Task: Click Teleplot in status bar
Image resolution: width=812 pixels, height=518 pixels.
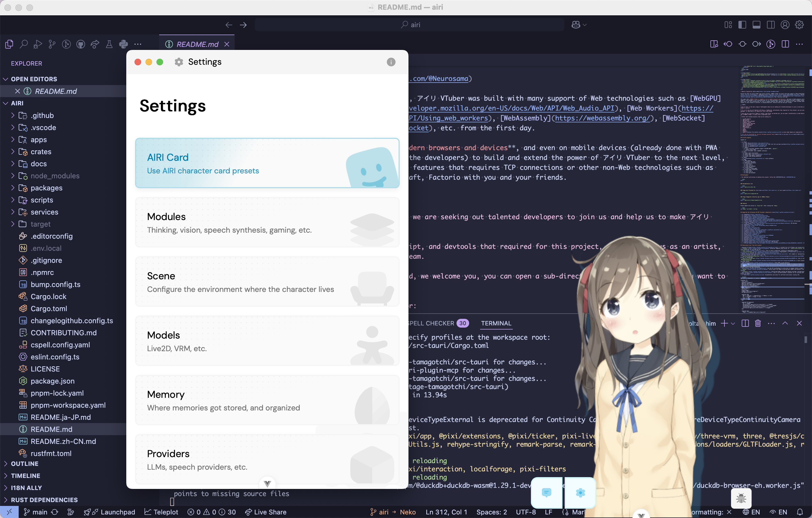Action: click(x=161, y=512)
